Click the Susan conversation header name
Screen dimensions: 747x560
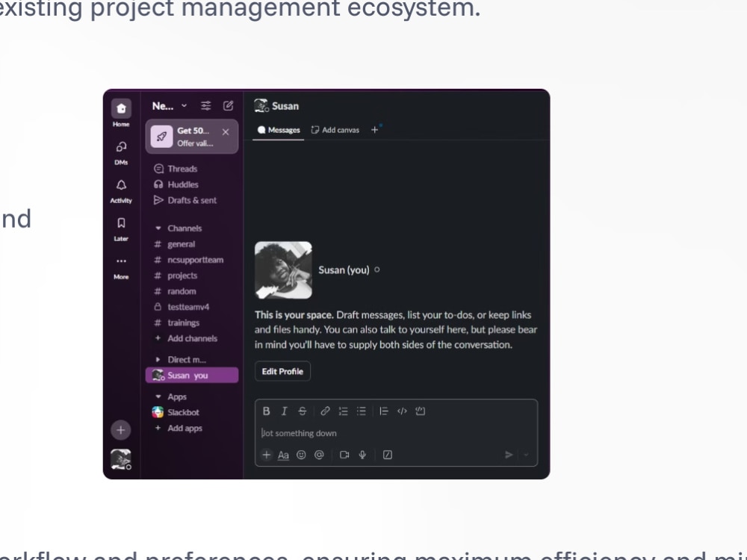(x=285, y=106)
